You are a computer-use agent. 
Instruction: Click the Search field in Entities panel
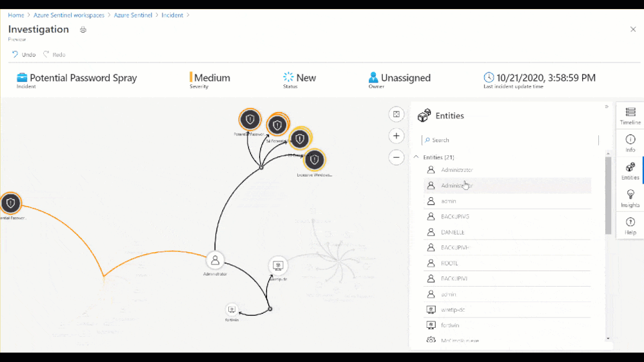[510, 140]
